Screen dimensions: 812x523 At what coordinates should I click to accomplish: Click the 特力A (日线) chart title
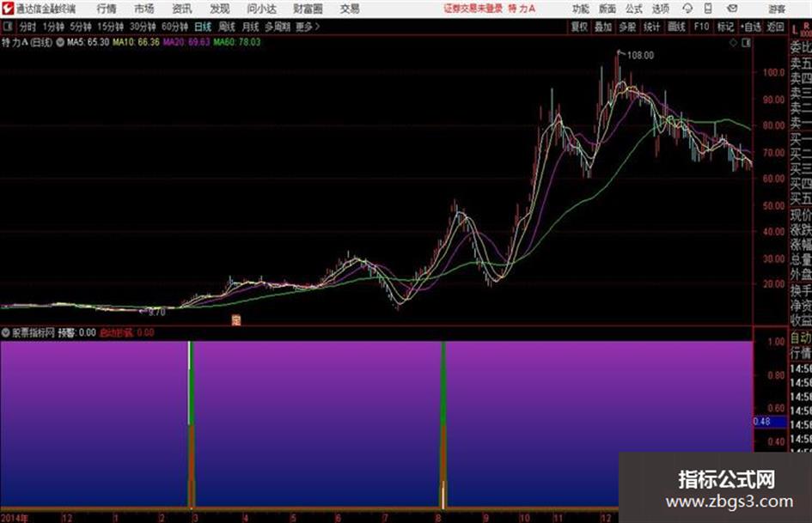27,42
